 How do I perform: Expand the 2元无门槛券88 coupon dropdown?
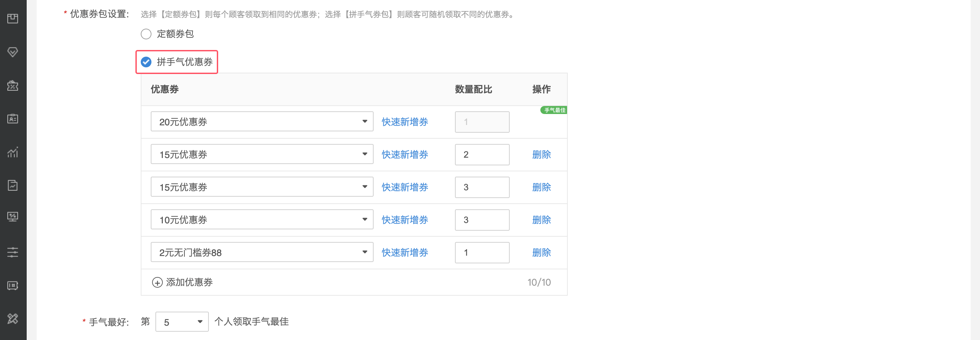(262, 252)
